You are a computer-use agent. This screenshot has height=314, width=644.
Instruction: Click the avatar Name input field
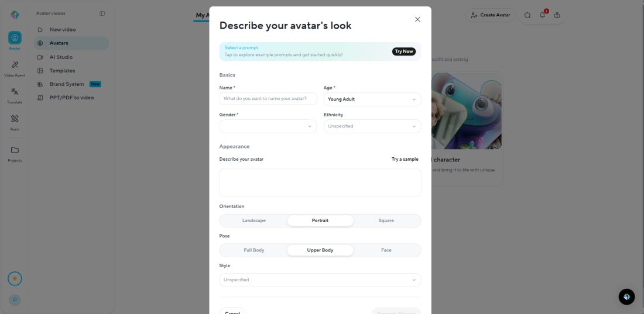tap(268, 99)
